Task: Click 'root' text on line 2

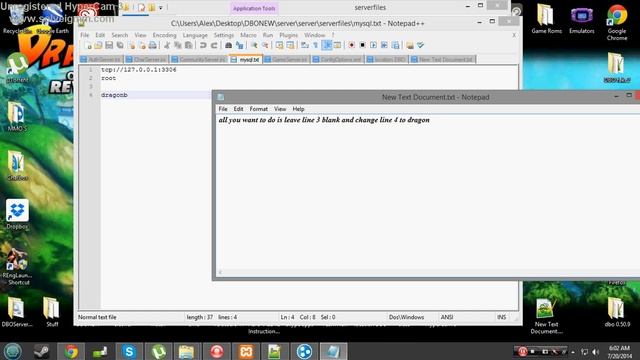Action: point(109,78)
